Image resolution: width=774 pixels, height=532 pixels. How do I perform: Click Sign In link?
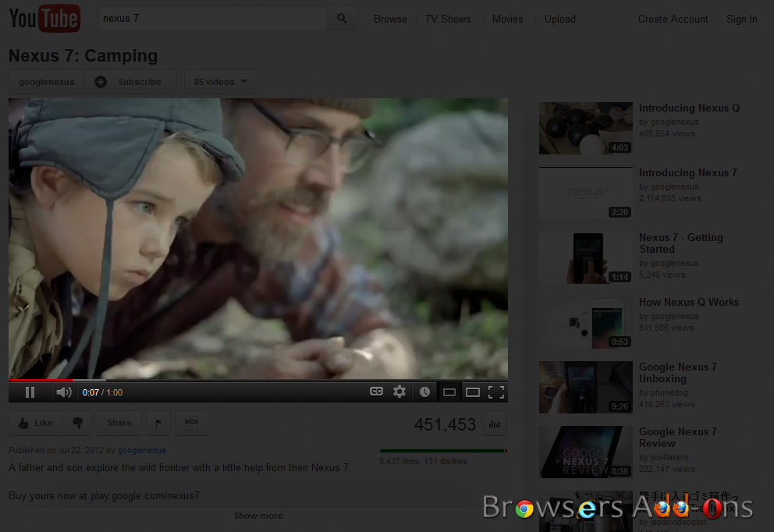[741, 19]
